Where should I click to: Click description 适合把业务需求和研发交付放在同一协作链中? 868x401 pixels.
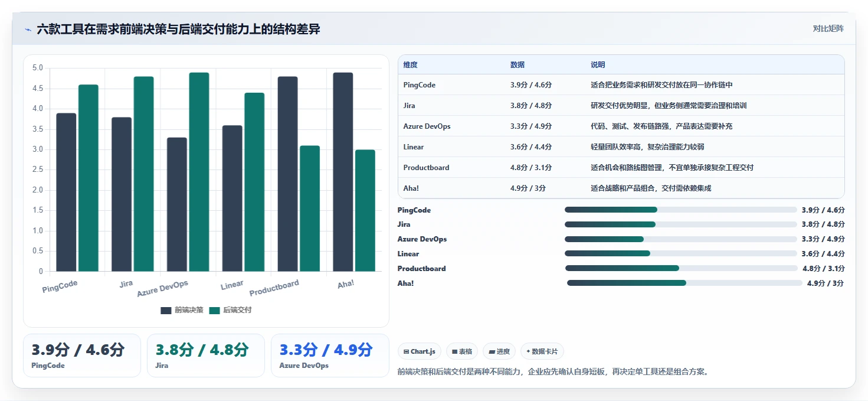coord(661,85)
